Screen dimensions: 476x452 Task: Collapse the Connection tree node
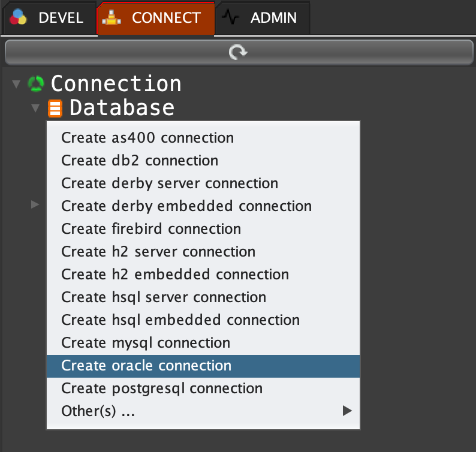coord(16,84)
